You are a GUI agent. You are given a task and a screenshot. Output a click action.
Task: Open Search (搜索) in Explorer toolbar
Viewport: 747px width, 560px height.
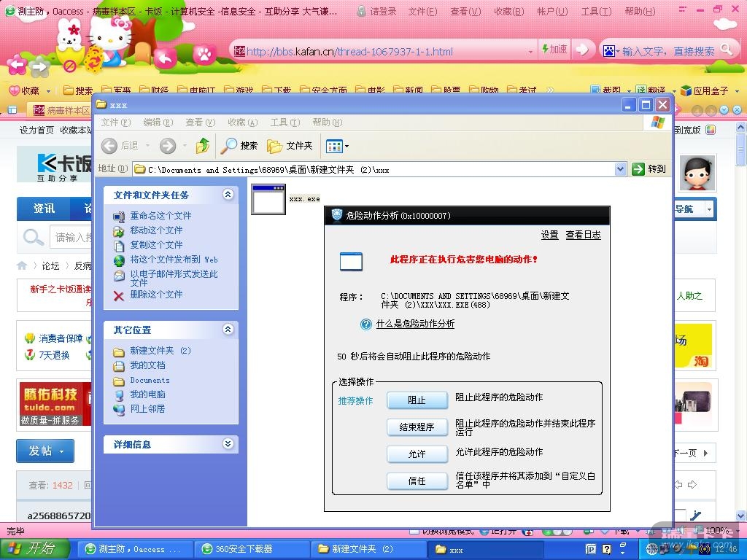(239, 146)
